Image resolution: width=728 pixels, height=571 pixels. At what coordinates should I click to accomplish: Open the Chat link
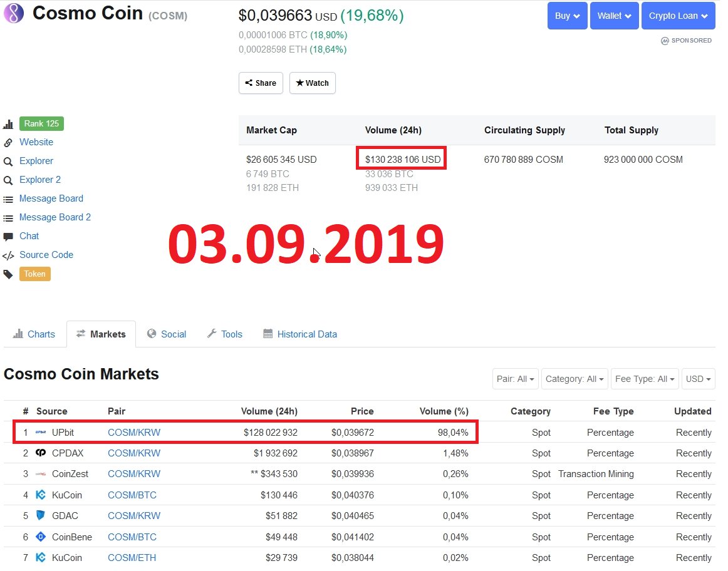(x=29, y=236)
